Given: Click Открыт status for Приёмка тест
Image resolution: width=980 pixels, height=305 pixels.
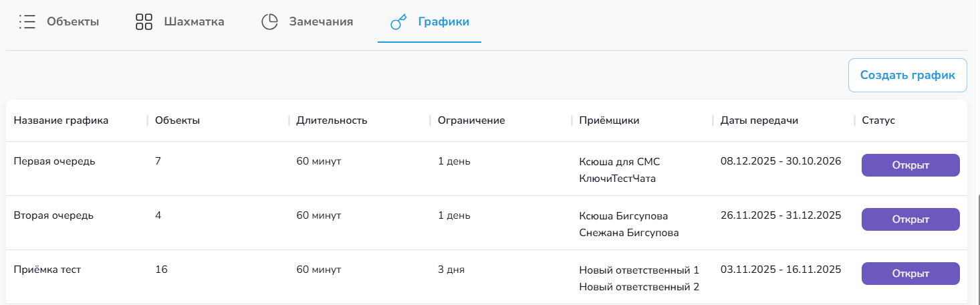Looking at the screenshot, I should click(910, 274).
